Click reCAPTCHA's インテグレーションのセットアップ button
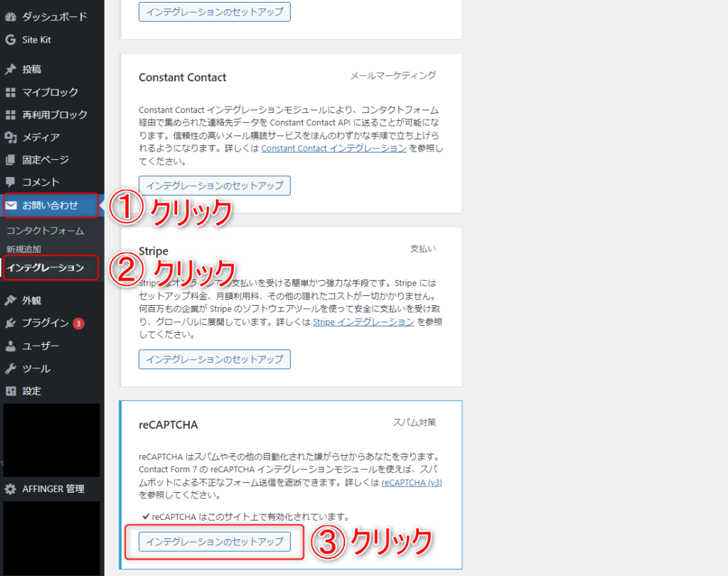Viewport: 728px width, 576px height. click(215, 542)
